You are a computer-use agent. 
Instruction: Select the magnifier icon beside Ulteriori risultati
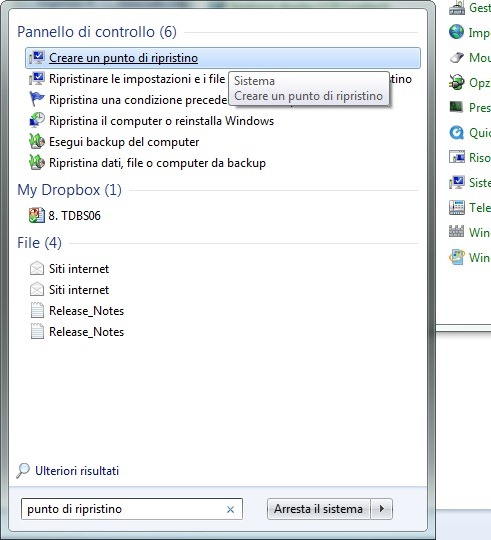[23, 471]
